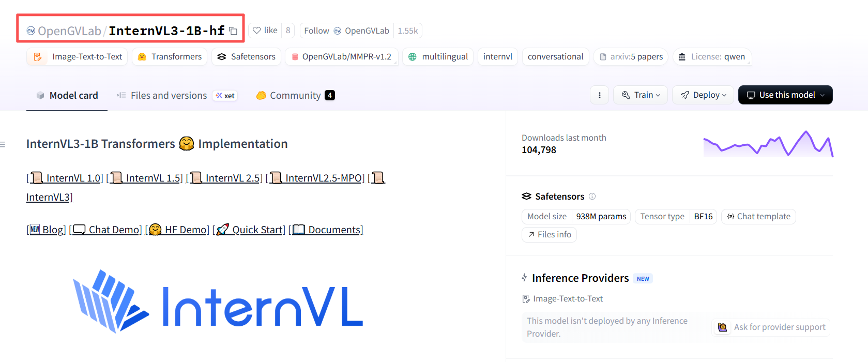Select the internvl tag

(498, 56)
